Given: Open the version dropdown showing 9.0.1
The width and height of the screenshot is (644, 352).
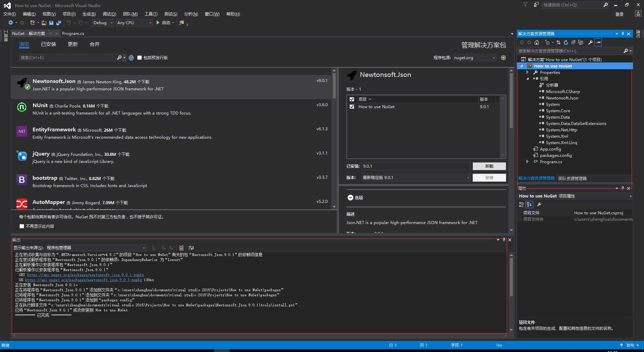Looking at the screenshot, I should (x=416, y=178).
